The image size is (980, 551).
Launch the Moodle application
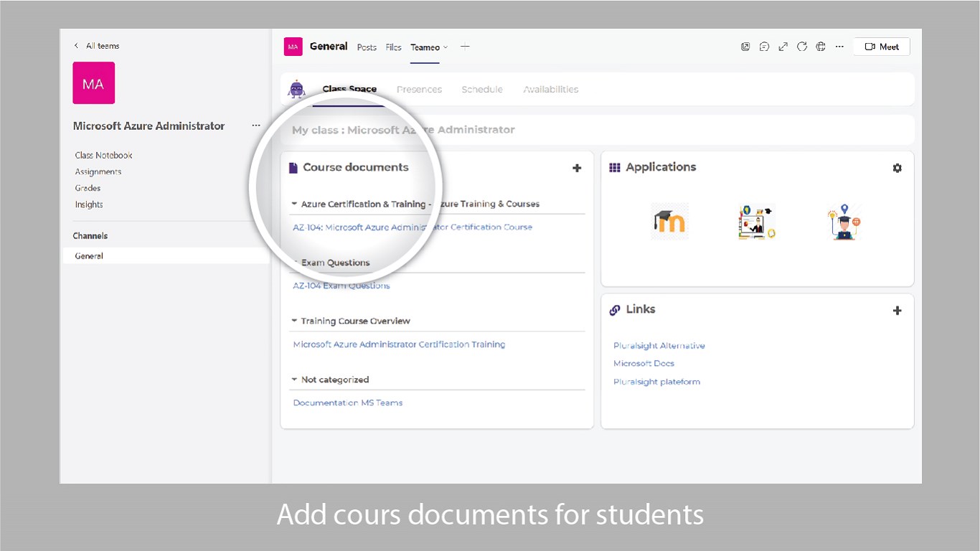tap(669, 222)
